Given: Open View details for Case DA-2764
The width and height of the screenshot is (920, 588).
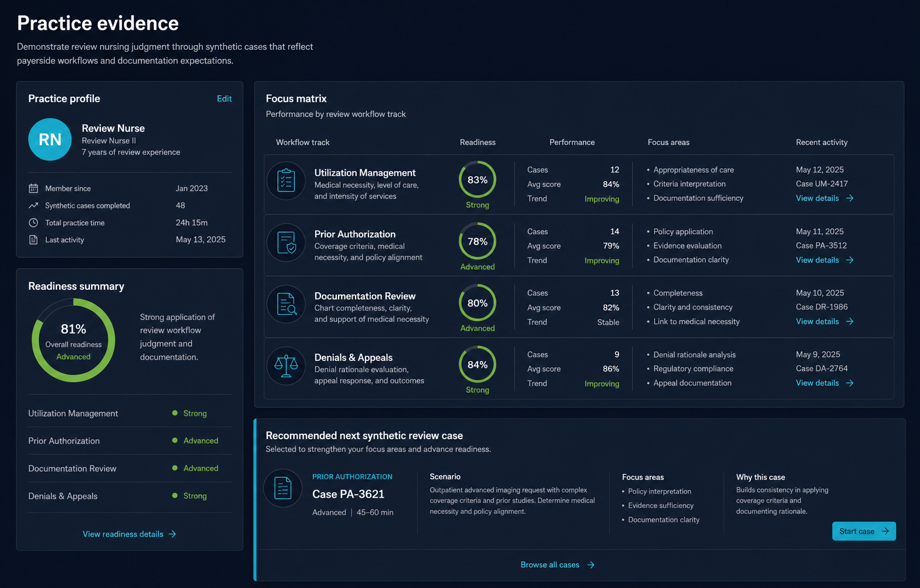Looking at the screenshot, I should (x=824, y=383).
